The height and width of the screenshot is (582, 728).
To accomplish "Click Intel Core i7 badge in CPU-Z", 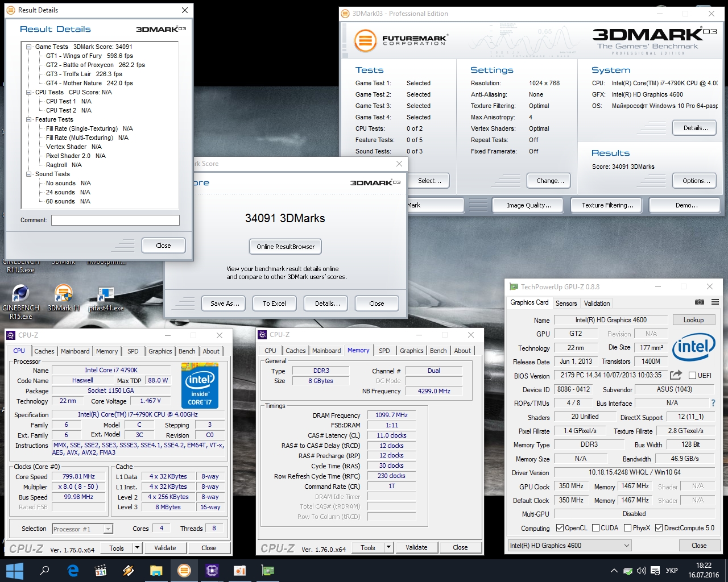I will (200, 385).
